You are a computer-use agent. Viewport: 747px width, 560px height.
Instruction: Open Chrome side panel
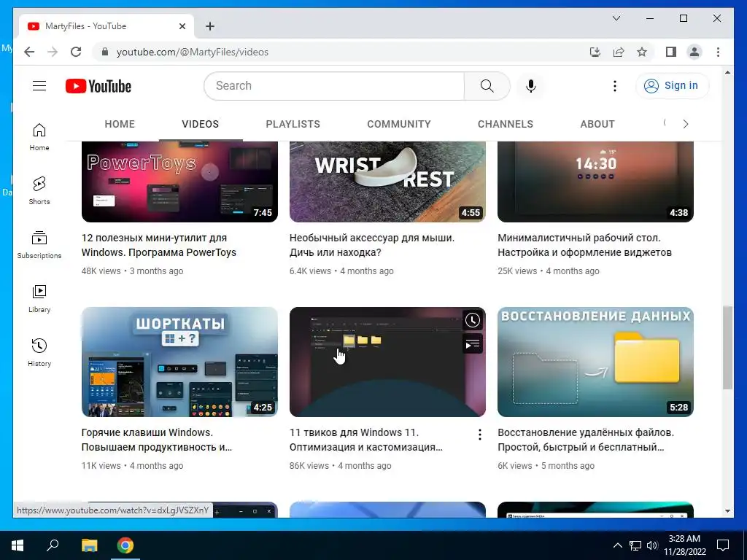click(x=671, y=52)
